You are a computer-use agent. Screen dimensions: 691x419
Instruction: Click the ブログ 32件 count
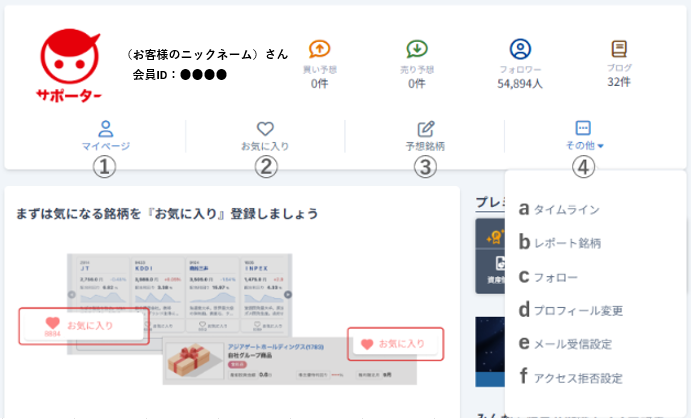(x=619, y=82)
